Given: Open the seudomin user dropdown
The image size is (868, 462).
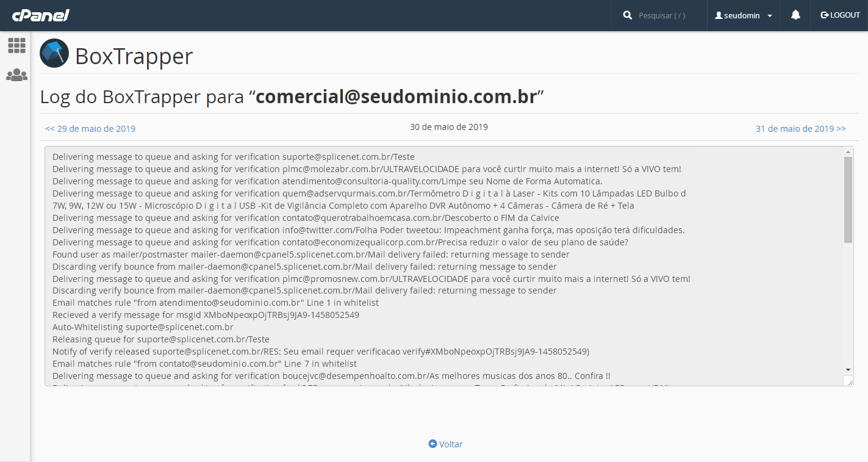Looking at the screenshot, I should pos(744,15).
